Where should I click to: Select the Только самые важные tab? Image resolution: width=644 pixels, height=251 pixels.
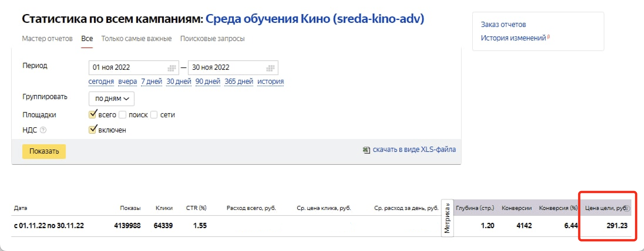point(136,39)
